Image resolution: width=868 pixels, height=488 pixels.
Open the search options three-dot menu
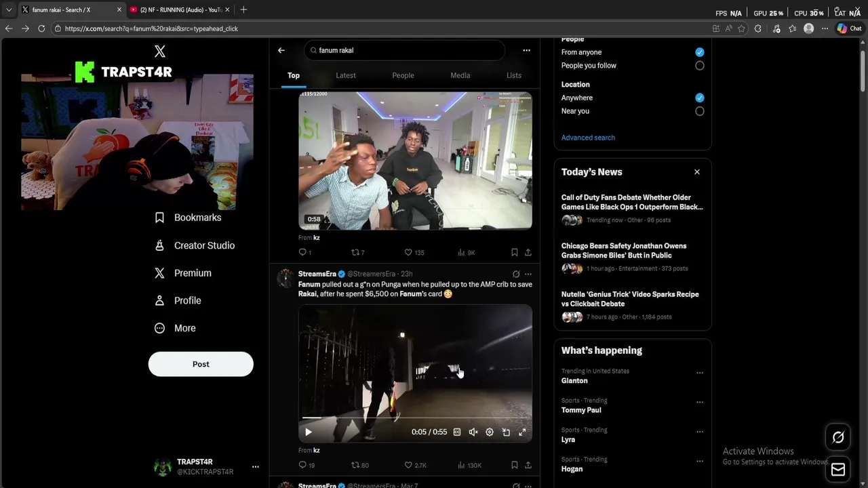[x=526, y=50]
